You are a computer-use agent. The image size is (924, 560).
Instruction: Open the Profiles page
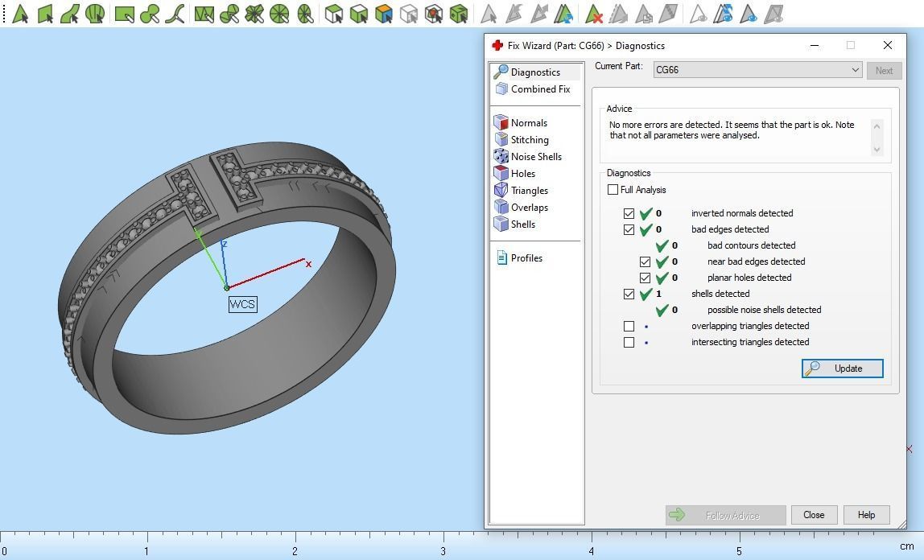tap(519, 258)
